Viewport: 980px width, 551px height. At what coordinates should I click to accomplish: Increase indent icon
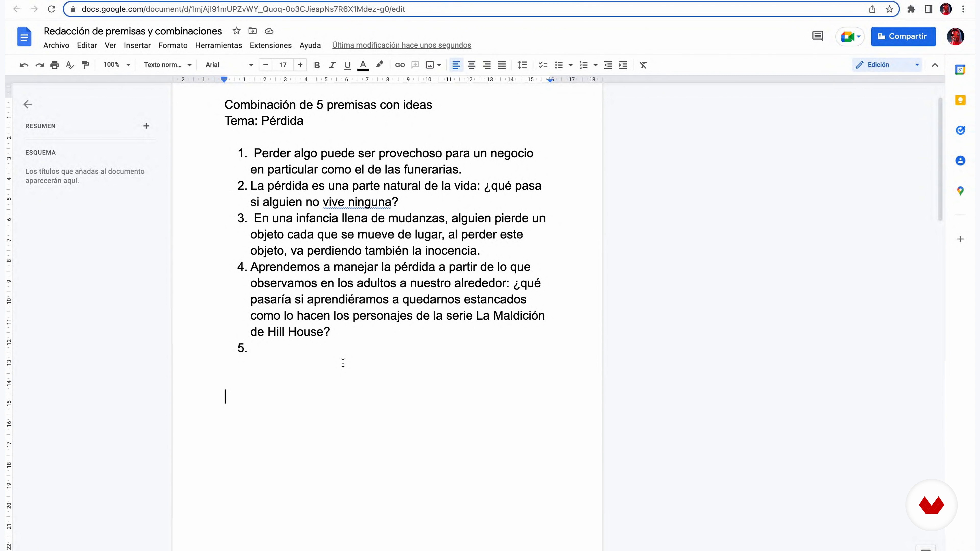tap(623, 65)
